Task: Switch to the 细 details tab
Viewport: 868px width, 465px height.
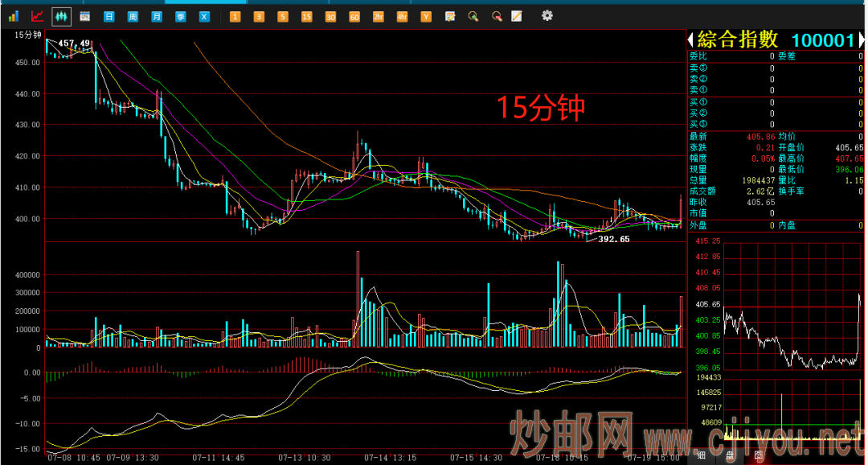Action: (701, 456)
